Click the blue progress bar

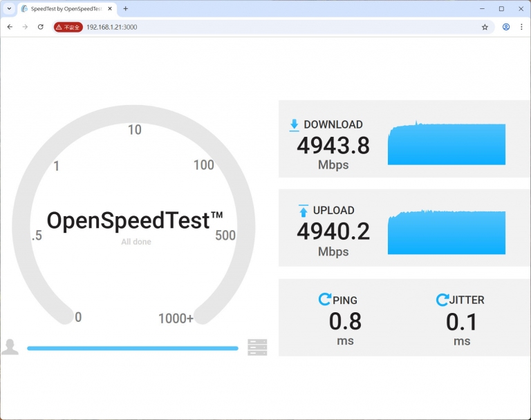132,348
